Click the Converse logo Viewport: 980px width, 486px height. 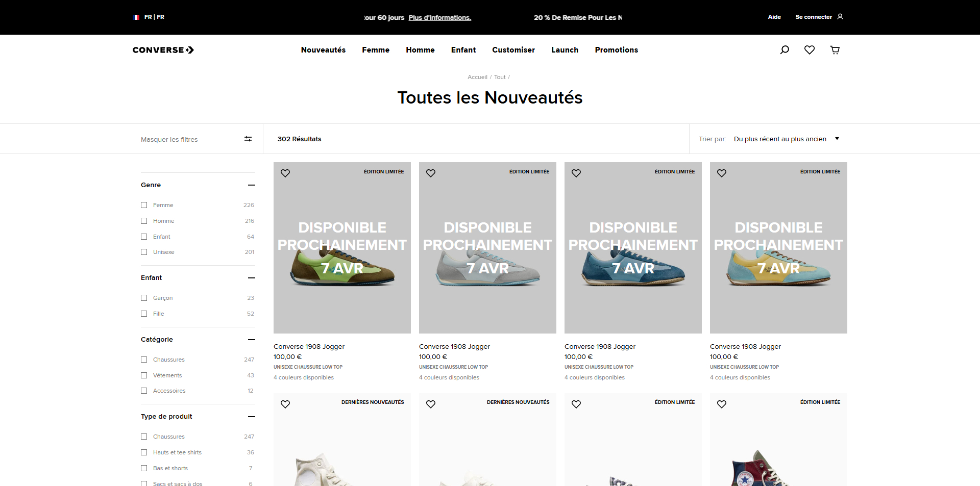pos(163,50)
